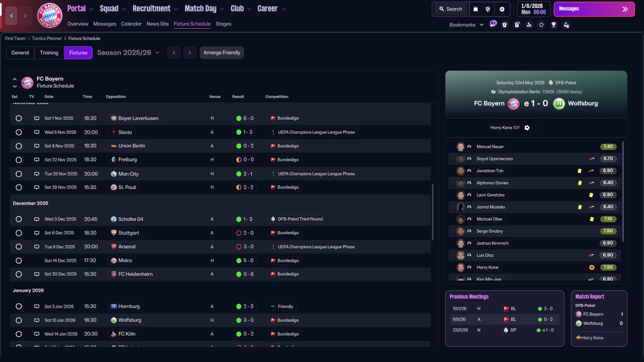Click the date and time display 1/6/2026
This screenshot has width=644, height=362.
[533, 9]
